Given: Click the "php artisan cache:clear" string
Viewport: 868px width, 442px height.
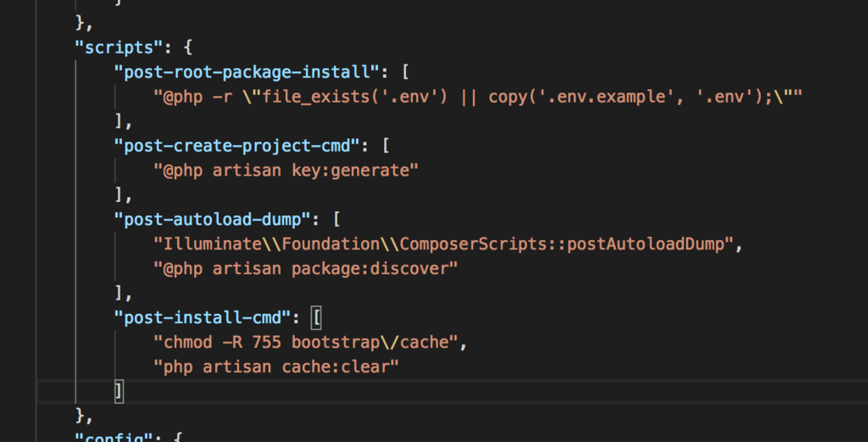Looking at the screenshot, I should point(276,366).
